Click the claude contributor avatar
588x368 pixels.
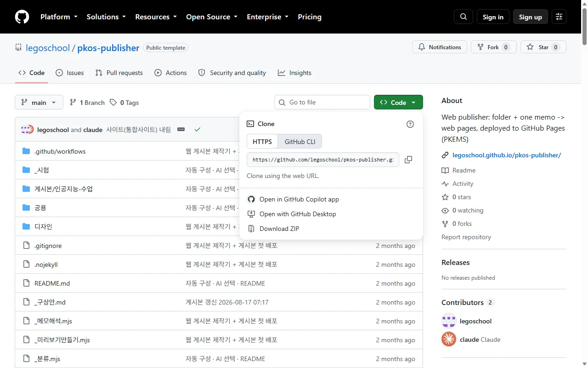[x=449, y=339]
